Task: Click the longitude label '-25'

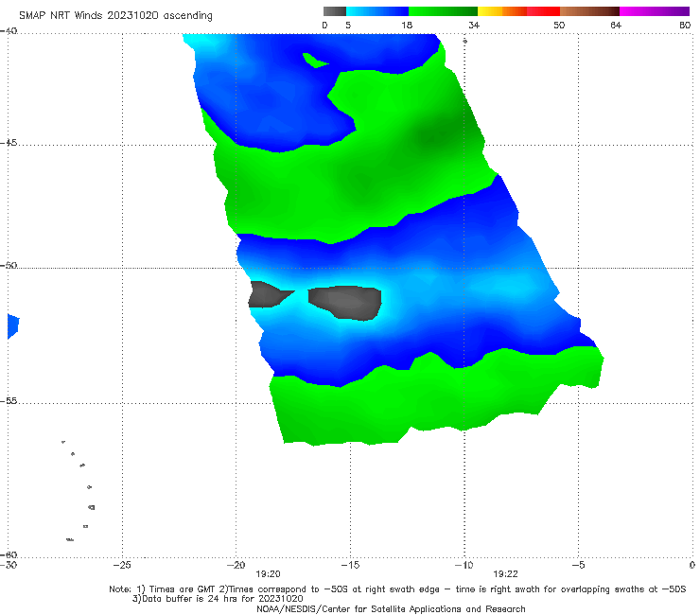Action: click(122, 565)
